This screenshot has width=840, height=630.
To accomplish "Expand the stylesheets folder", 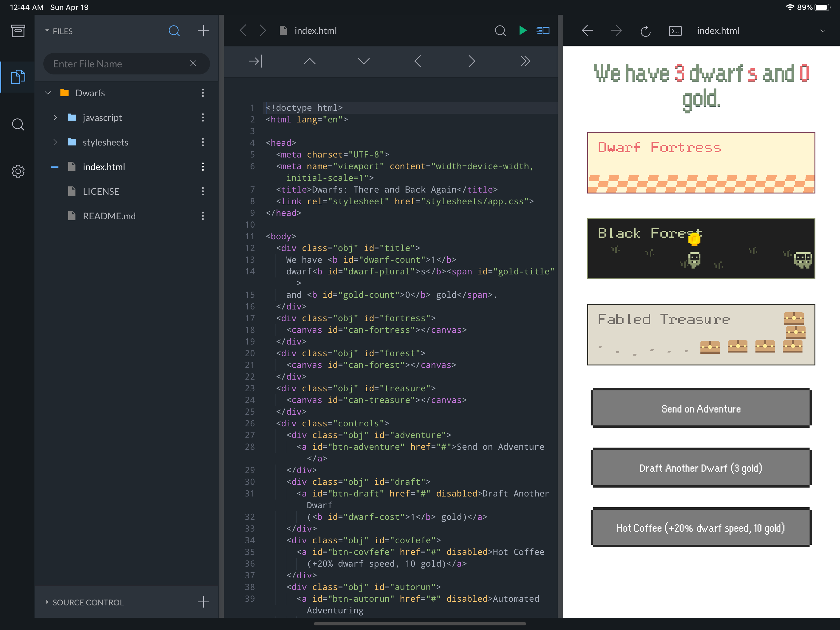I will [55, 142].
